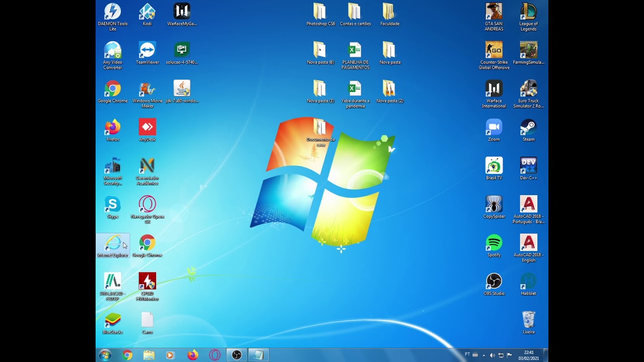The width and height of the screenshot is (644, 362).
Task: Open the Windows Start menu
Action: pyautogui.click(x=105, y=355)
